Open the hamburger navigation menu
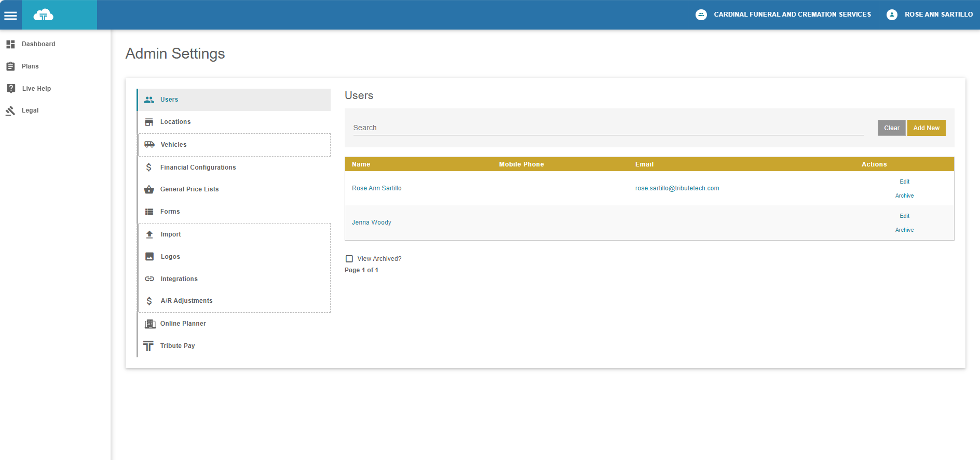Image resolution: width=980 pixels, height=460 pixels. (11, 15)
